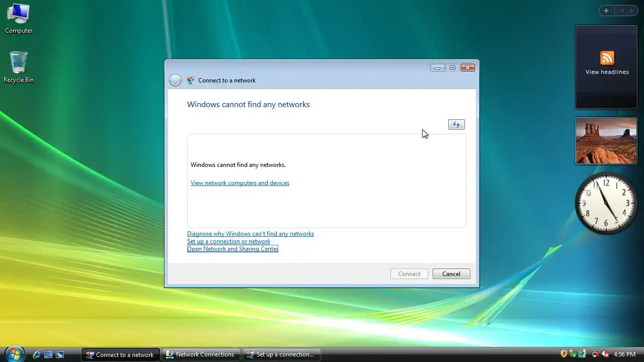Click the View headlines gadget text

pos(607,72)
